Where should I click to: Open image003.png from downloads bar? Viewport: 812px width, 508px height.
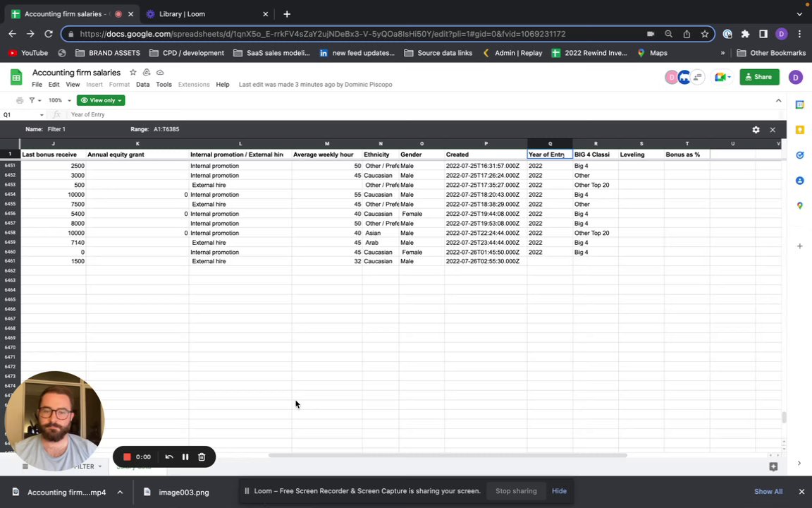[x=176, y=492]
